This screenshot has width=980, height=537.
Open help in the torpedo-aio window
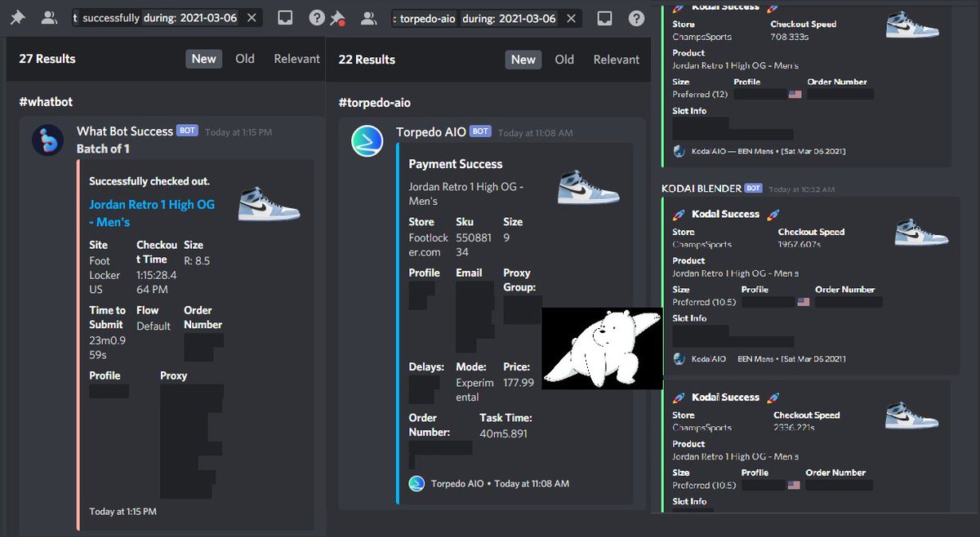pyautogui.click(x=636, y=18)
